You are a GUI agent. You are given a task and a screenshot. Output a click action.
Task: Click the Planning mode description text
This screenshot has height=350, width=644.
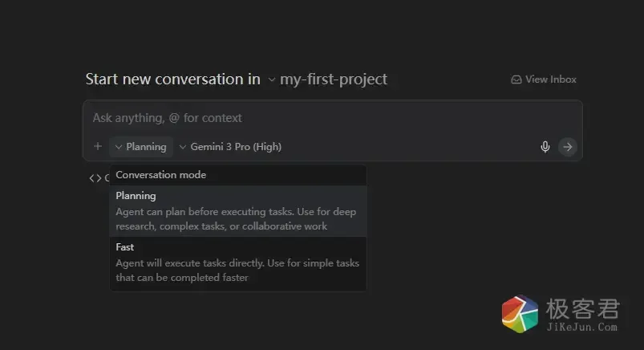235,219
